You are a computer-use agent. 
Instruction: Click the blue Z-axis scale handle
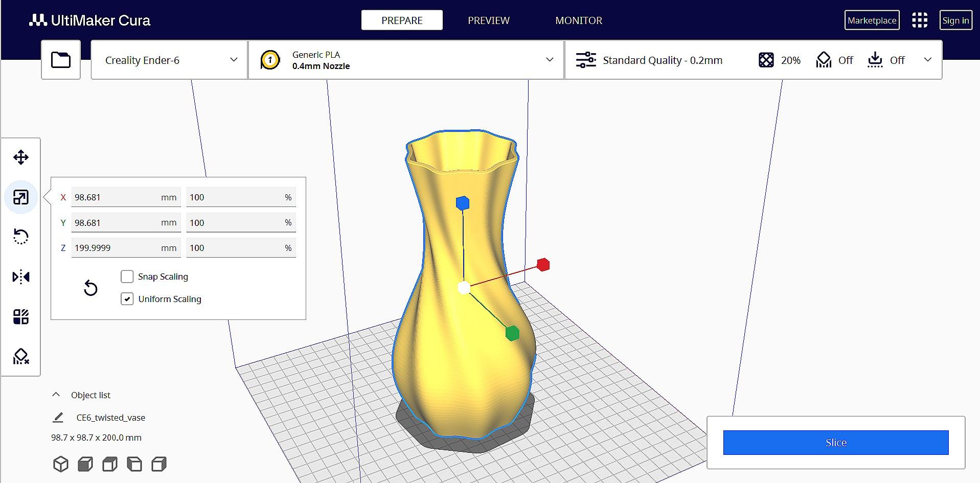[x=463, y=203]
